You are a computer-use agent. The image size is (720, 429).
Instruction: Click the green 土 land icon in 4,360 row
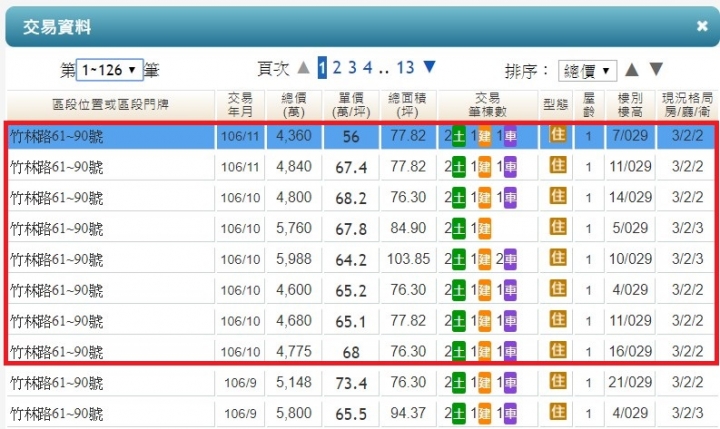coord(459,136)
